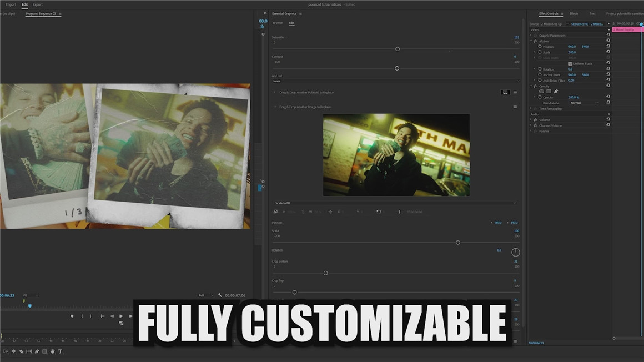Play the program sequence
The height and width of the screenshot is (362, 644).
pos(121,316)
